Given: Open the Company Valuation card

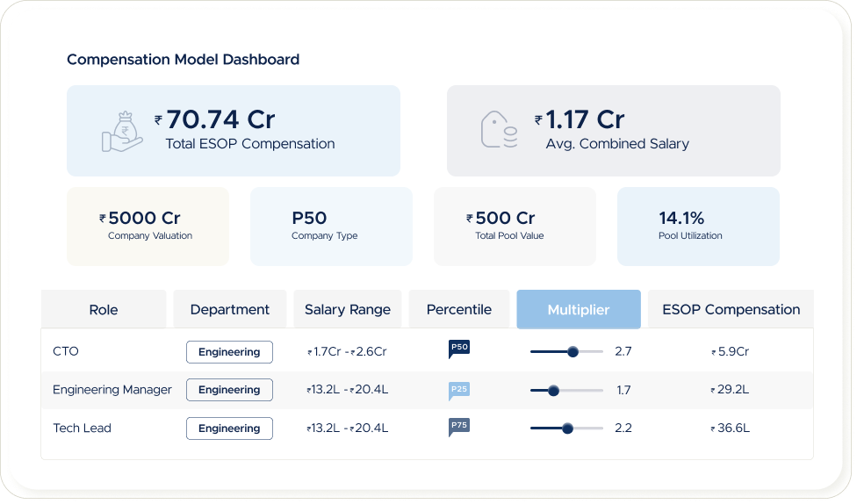Looking at the screenshot, I should [x=148, y=226].
